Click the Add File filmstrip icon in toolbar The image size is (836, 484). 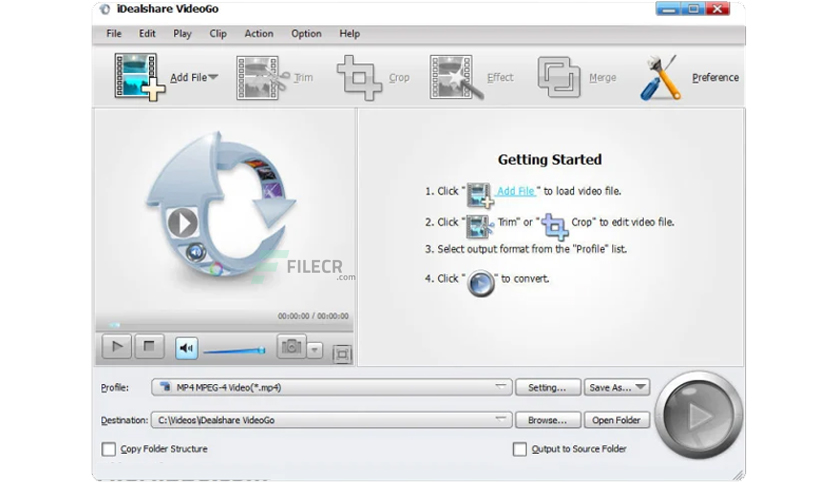tap(139, 77)
